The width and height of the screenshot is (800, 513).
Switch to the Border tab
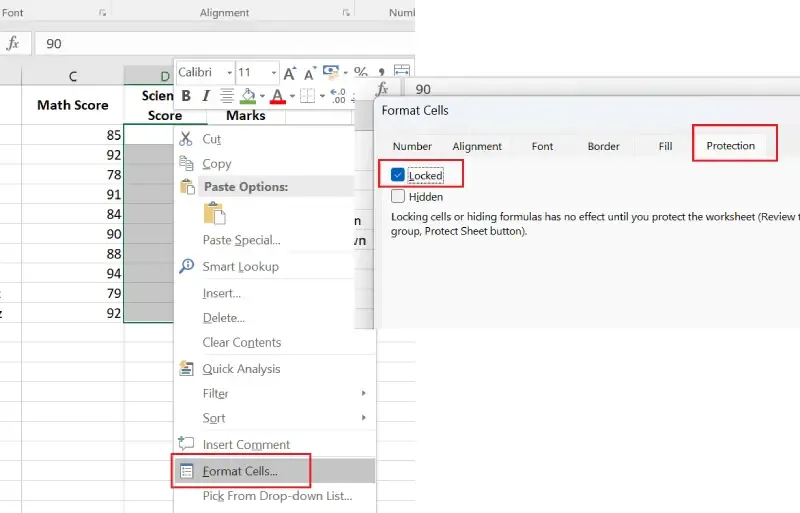(x=604, y=146)
